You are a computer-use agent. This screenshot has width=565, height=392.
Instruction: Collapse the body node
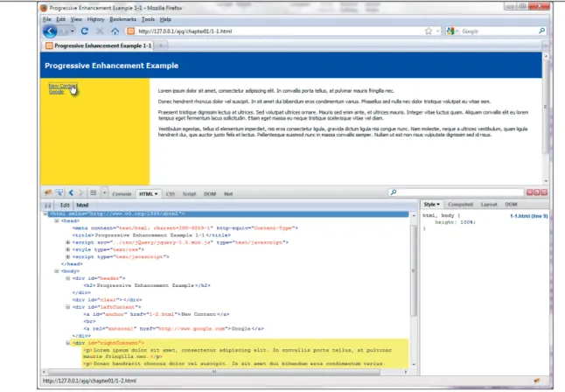(x=56, y=271)
